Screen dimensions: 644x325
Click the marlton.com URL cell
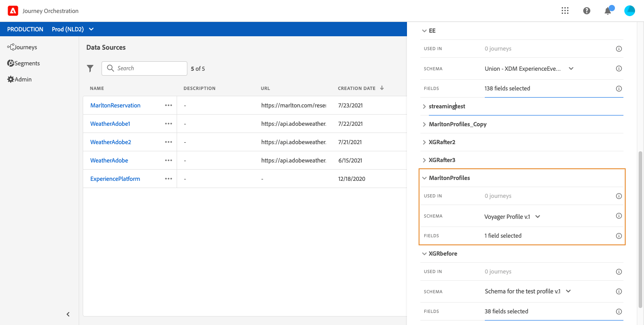point(294,105)
